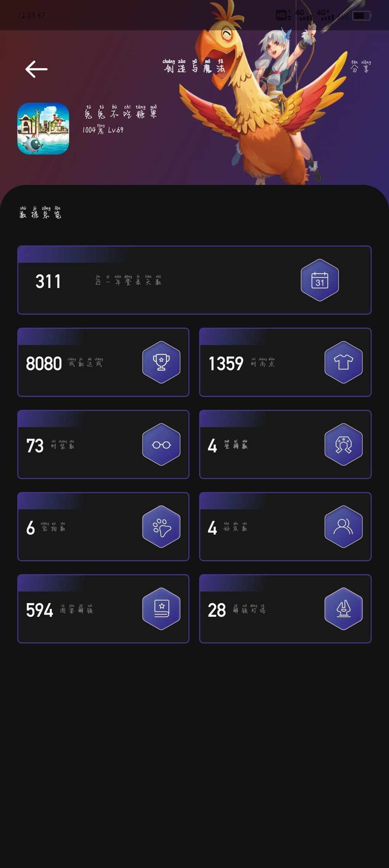Tap the player name 兔兔不吃糖果
389x868 pixels.
[120, 112]
